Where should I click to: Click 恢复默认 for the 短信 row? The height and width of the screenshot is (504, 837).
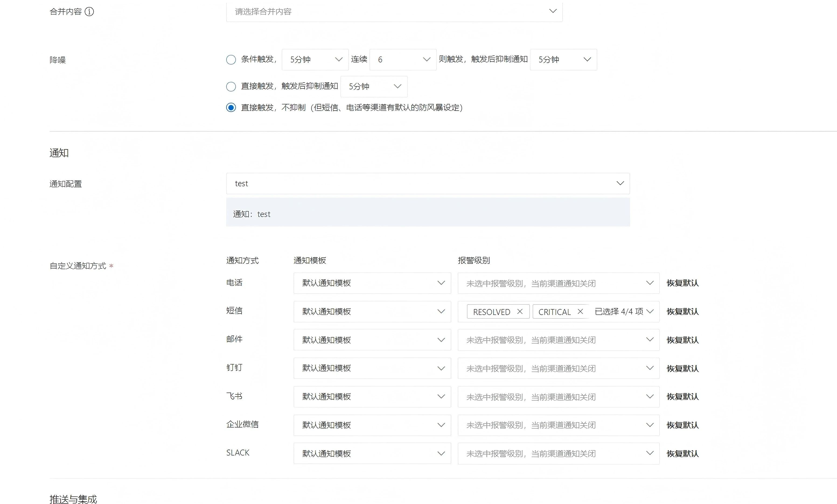[683, 312]
